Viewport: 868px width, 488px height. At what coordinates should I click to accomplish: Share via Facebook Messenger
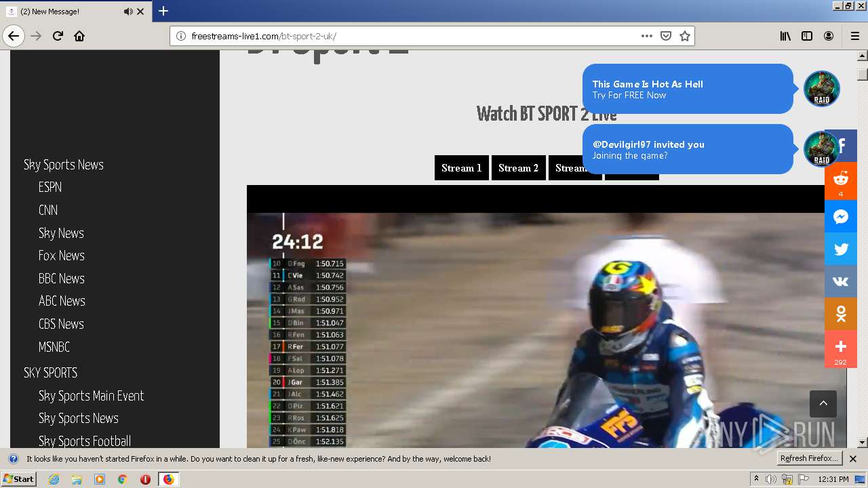coord(841,217)
